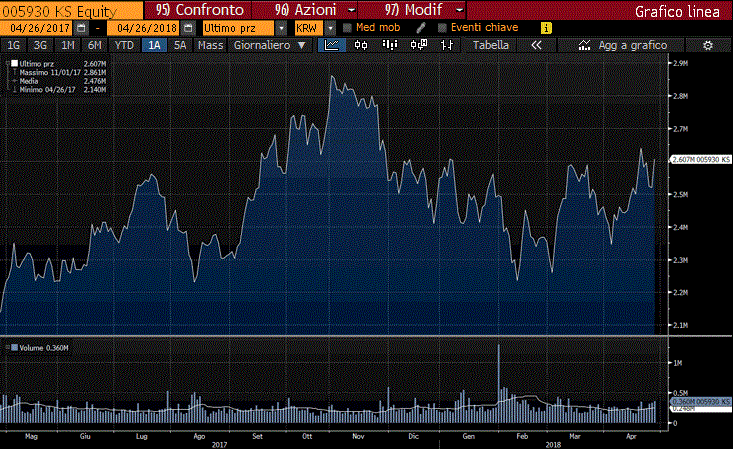Image resolution: width=733 pixels, height=449 pixels.
Task: Enable the Med mob checkbox
Action: click(347, 28)
